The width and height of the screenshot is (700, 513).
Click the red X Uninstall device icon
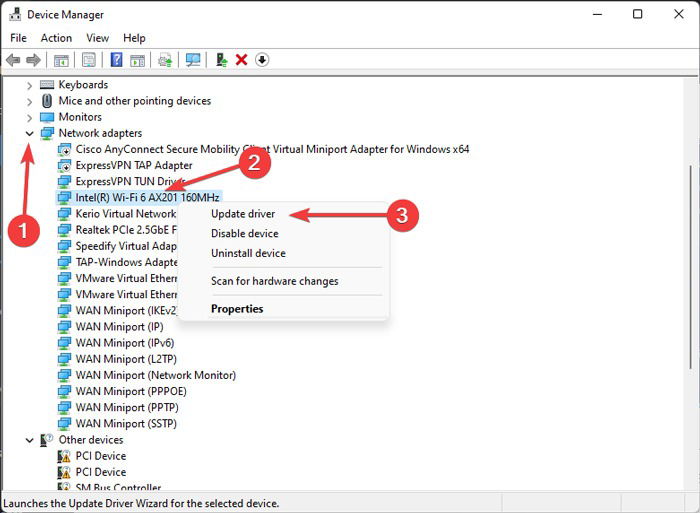(x=242, y=60)
